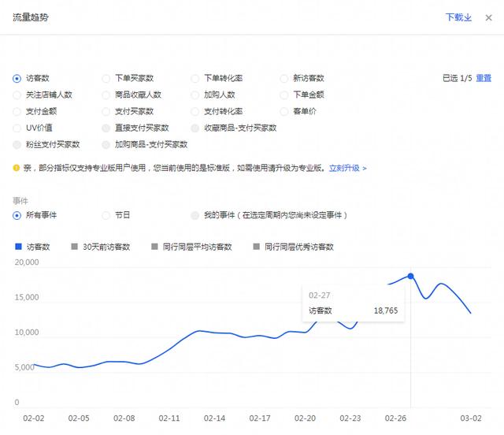The height and width of the screenshot is (435, 504).
Task: Select the 直接支付买家数 option
Action: coord(106,128)
